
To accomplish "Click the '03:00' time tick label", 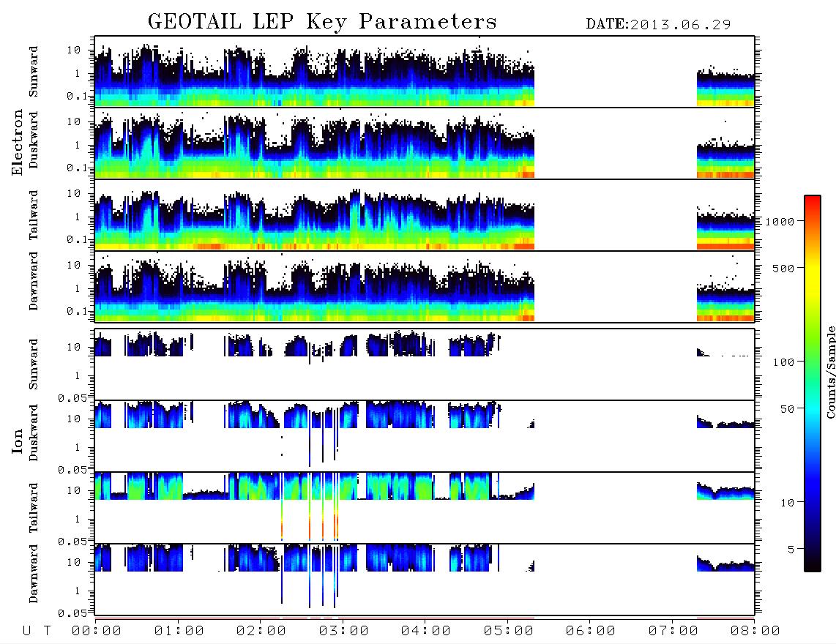I will 344,632.
